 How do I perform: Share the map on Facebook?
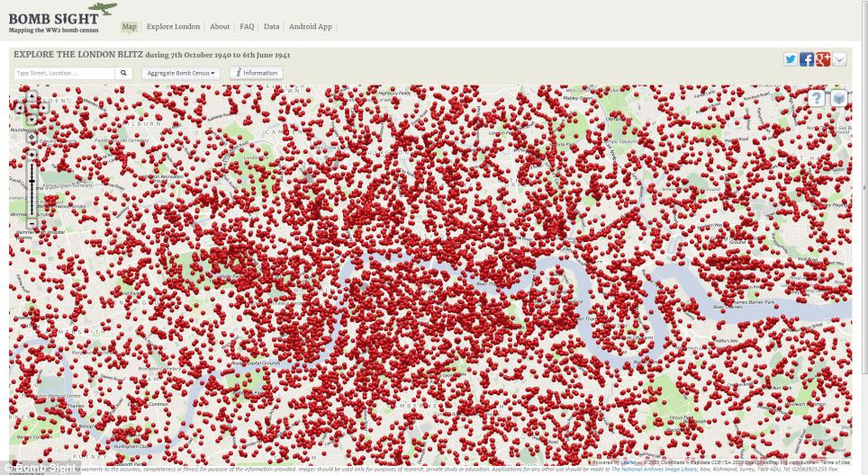click(807, 59)
